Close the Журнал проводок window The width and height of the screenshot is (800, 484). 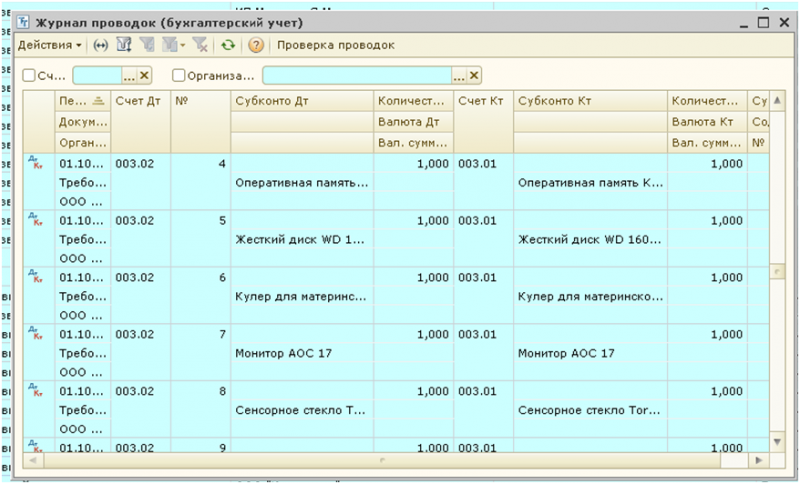[784, 22]
